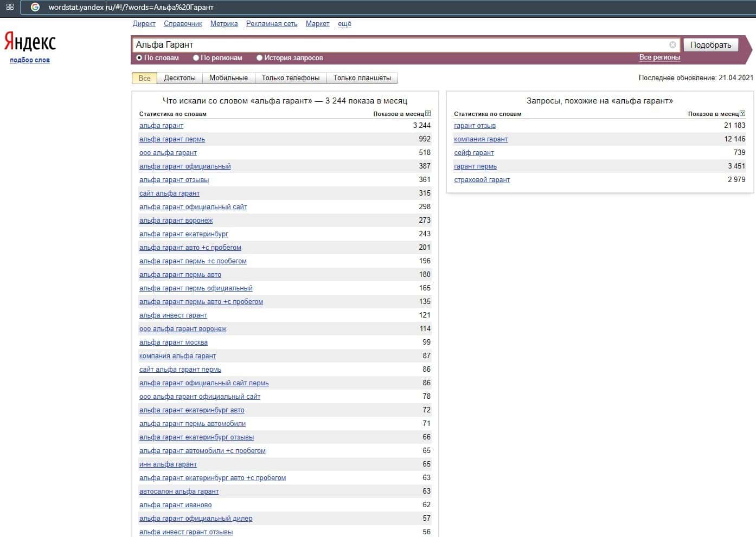Image resolution: width=756 pixels, height=537 pixels.
Task: Select the 'По словам' radio button
Action: (139, 58)
